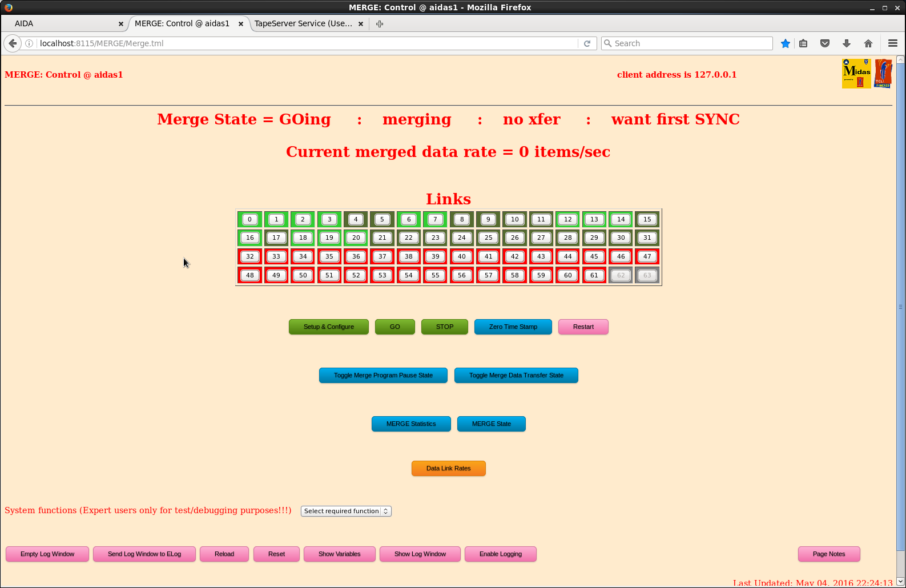Click Show Log Window button
Screen dimensions: 906x588
coord(420,554)
